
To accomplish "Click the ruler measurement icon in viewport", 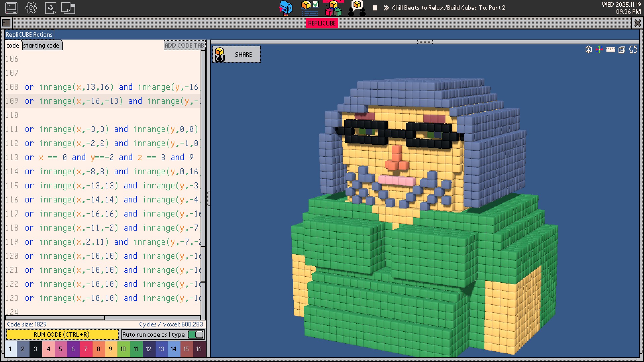I will (x=610, y=50).
